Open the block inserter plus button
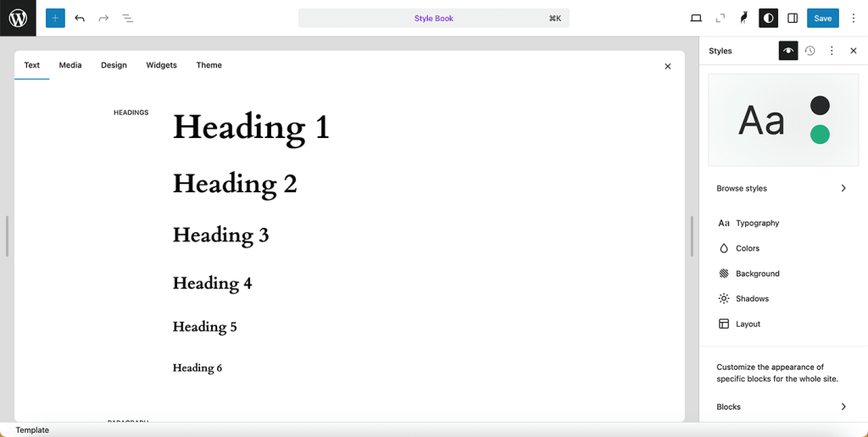Image resolution: width=868 pixels, height=437 pixels. coord(55,18)
